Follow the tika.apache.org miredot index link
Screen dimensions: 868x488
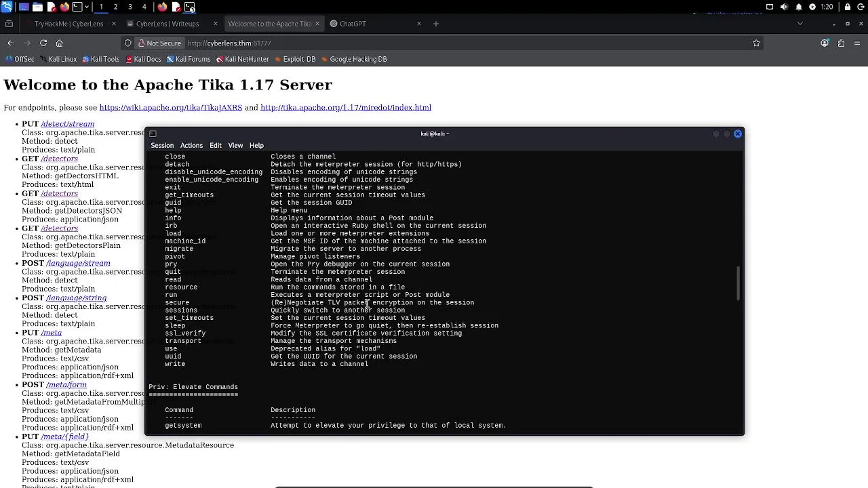tap(346, 108)
